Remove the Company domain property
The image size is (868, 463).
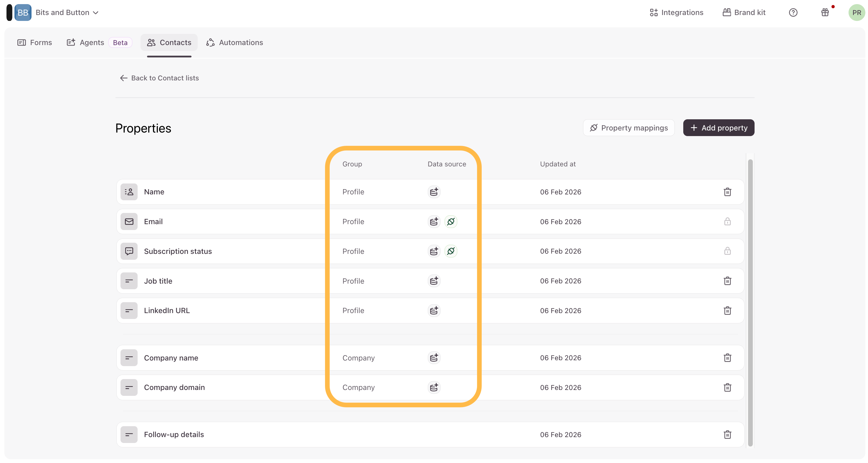point(727,388)
